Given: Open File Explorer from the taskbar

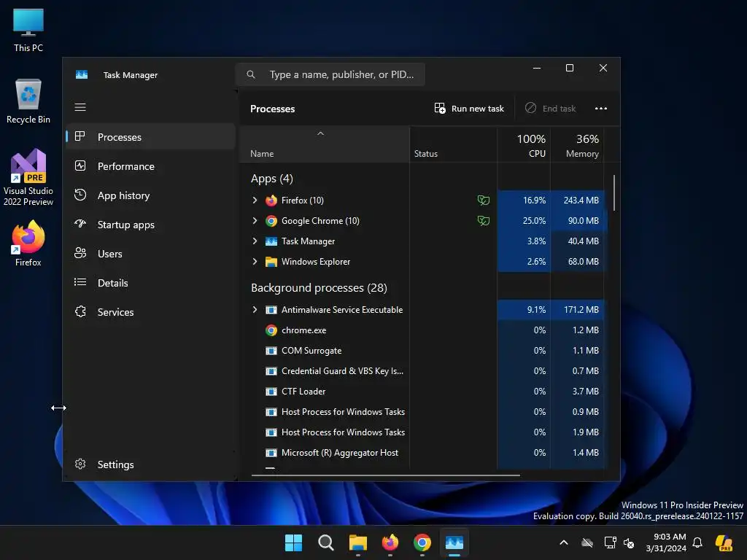Looking at the screenshot, I should tap(357, 542).
